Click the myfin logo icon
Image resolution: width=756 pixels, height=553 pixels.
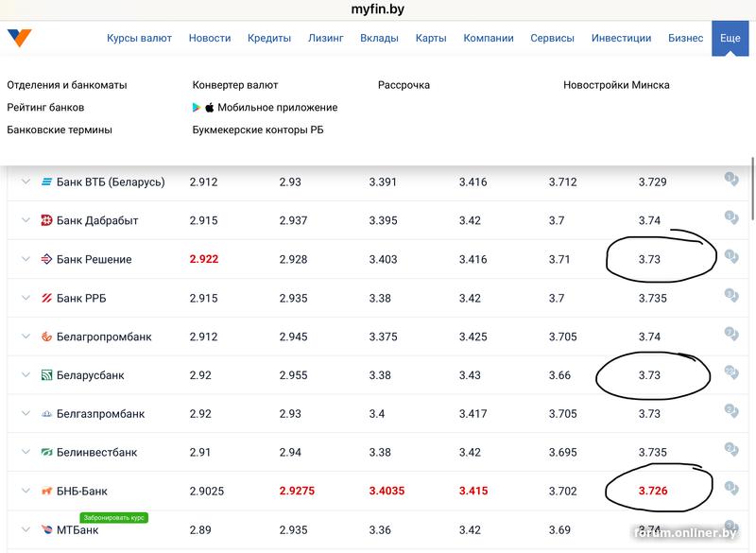[20, 39]
